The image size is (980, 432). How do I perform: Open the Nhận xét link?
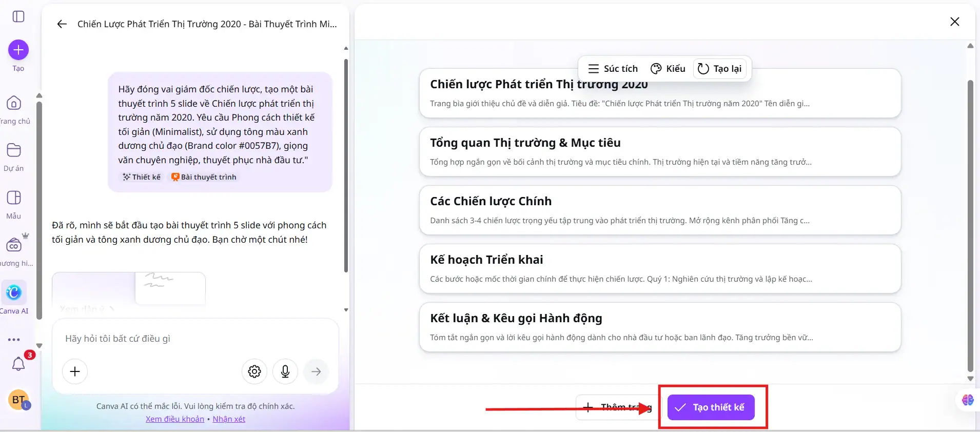point(229,419)
